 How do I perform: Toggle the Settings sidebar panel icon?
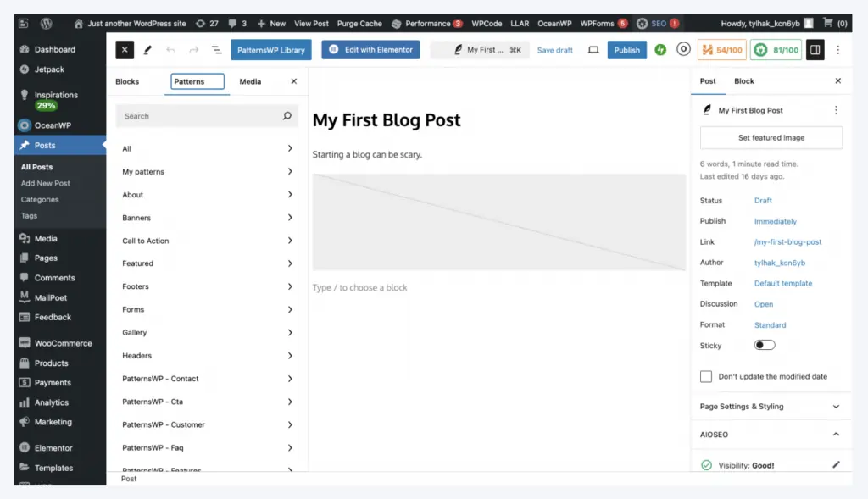pos(815,50)
